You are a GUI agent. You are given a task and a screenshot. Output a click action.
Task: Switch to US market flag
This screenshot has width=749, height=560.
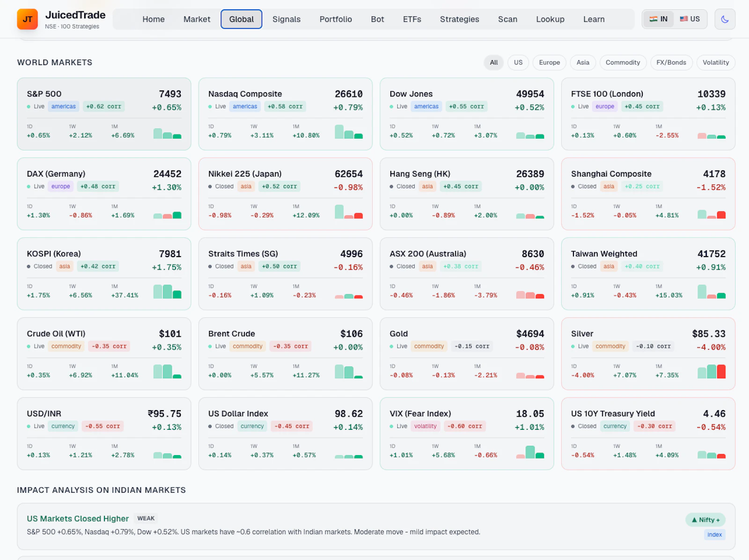[690, 19]
